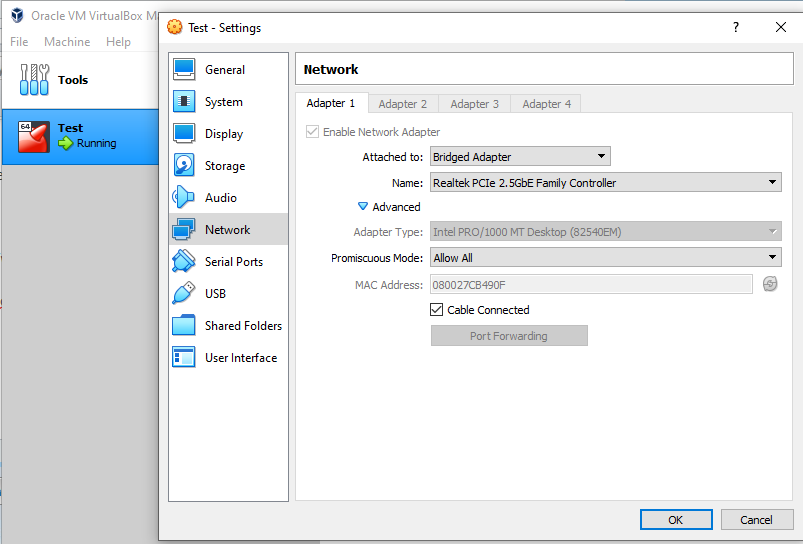The image size is (803, 544).
Task: Click the Network monitors icon
Action: click(184, 229)
